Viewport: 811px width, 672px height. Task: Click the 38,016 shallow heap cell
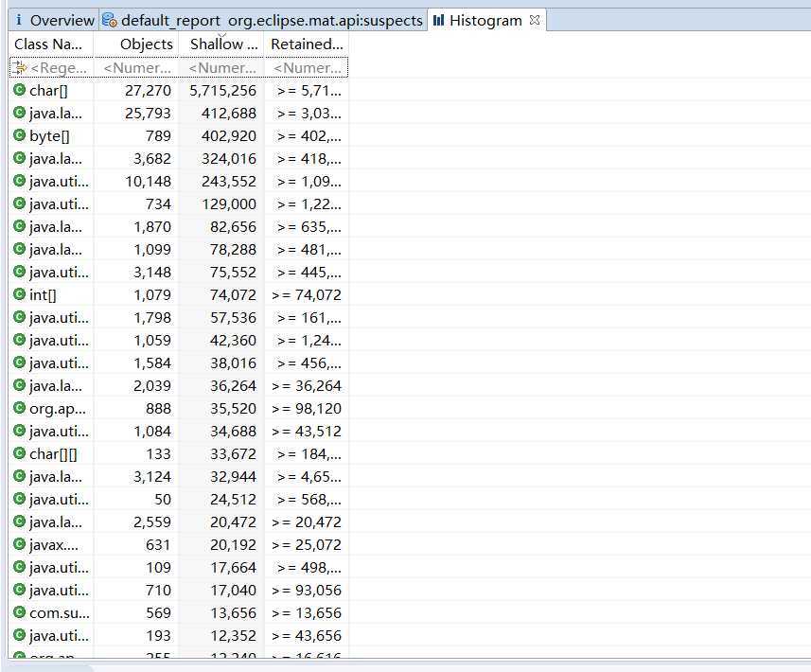click(x=233, y=363)
